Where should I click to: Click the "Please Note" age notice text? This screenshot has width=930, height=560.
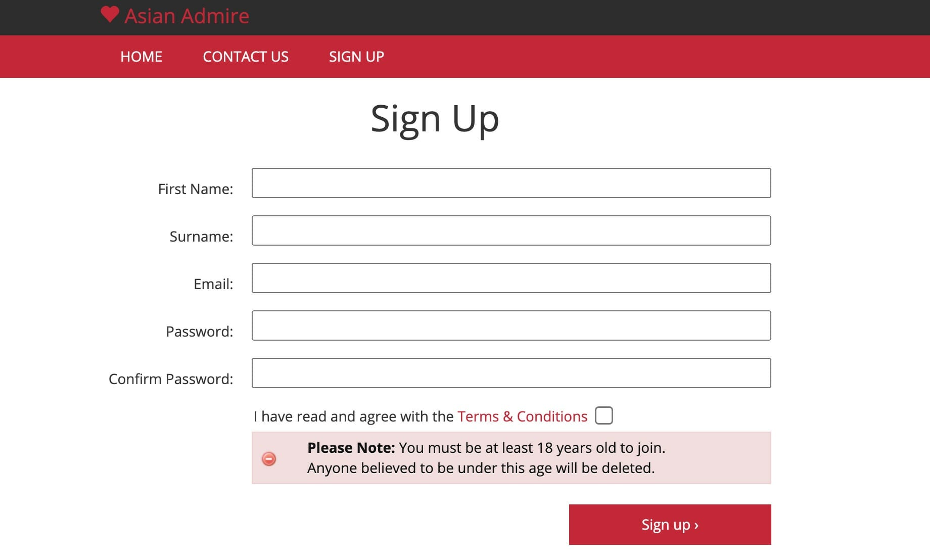[485, 458]
